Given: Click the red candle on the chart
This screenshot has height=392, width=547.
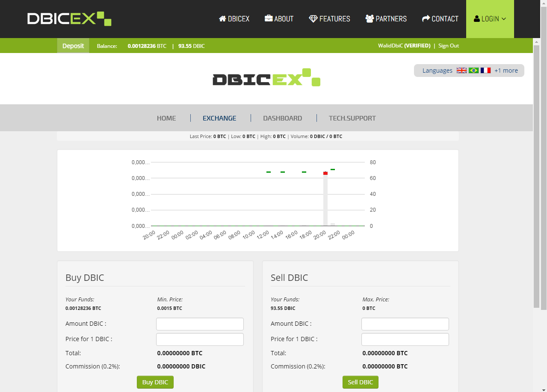Looking at the screenshot, I should pyautogui.click(x=325, y=173).
